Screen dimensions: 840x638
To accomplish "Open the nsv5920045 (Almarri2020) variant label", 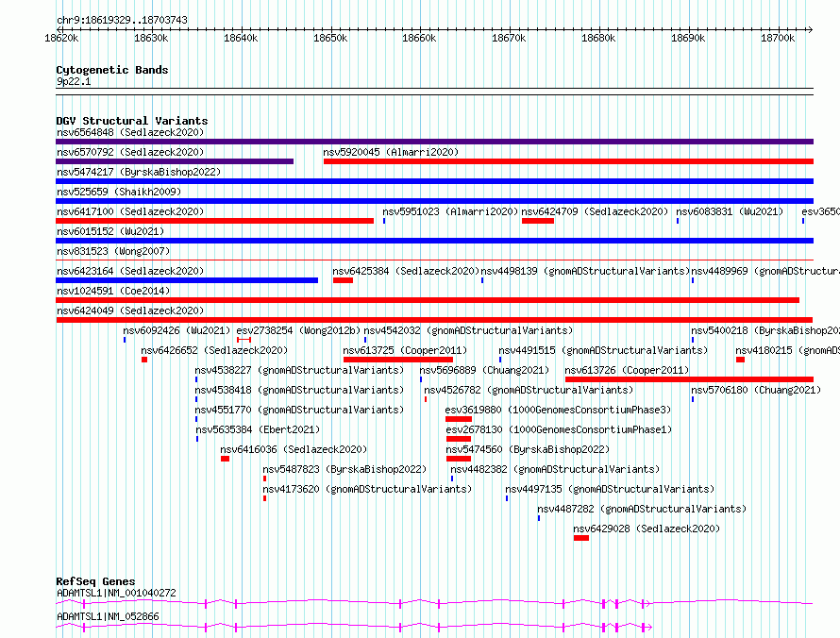I will tap(391, 152).
